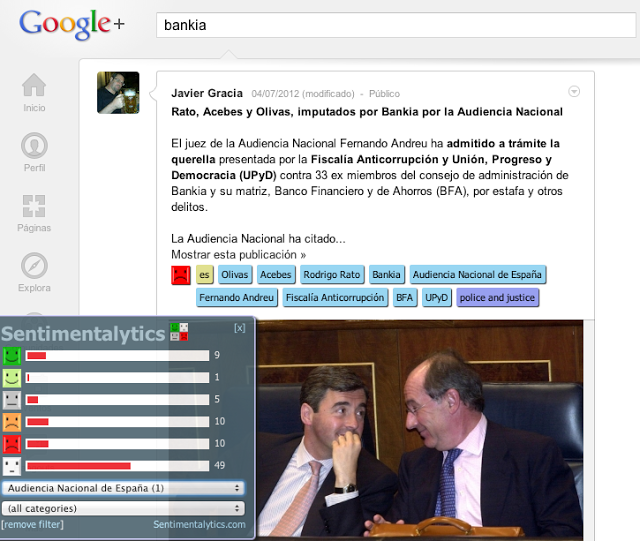Click the post headline about Rato, Acebes y Olivas
This screenshot has height=541, width=640.
click(x=367, y=112)
